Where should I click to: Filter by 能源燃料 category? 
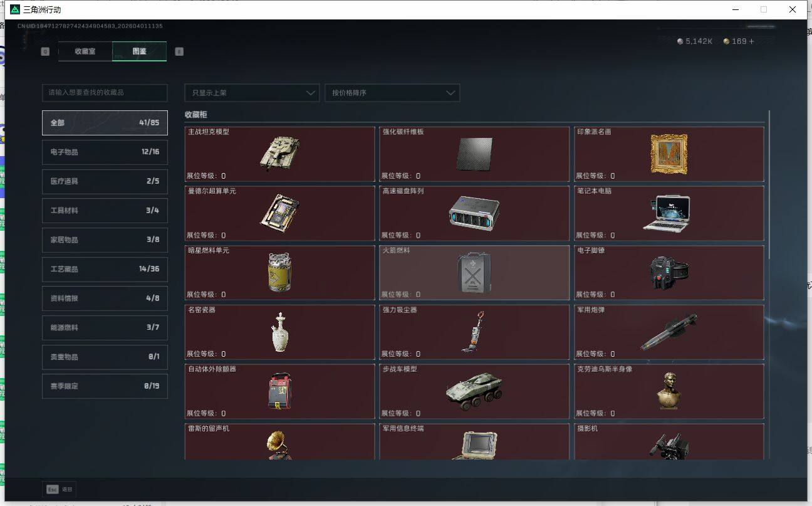[x=105, y=327]
